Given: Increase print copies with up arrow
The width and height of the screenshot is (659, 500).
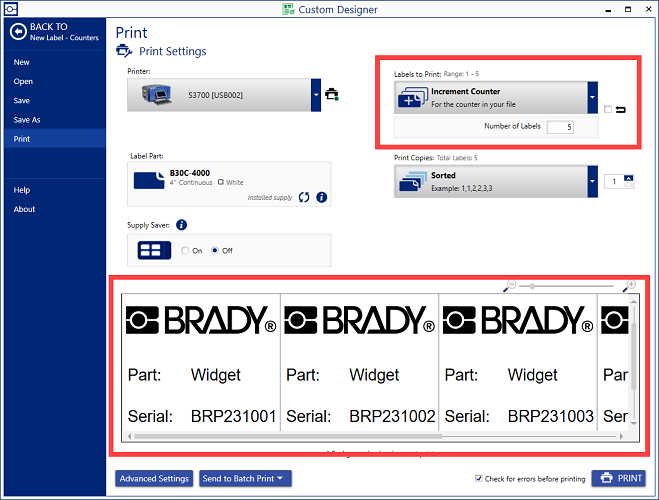Looking at the screenshot, I should [x=629, y=178].
